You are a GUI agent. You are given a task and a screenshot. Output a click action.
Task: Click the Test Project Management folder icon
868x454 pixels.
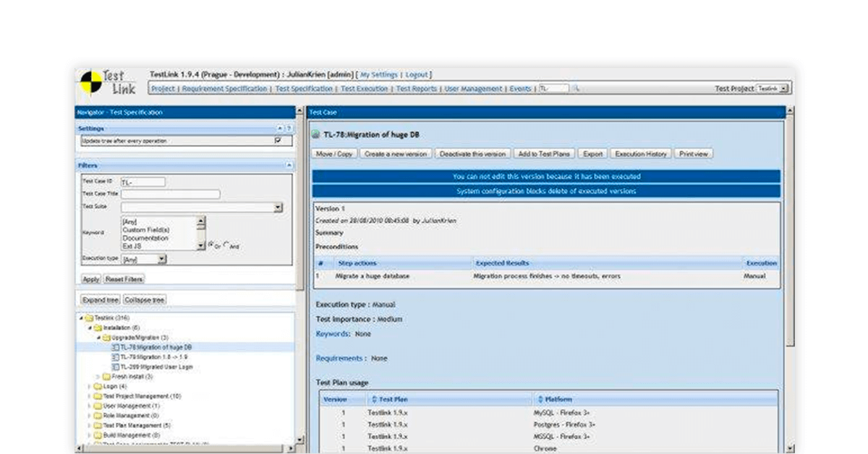point(98,396)
